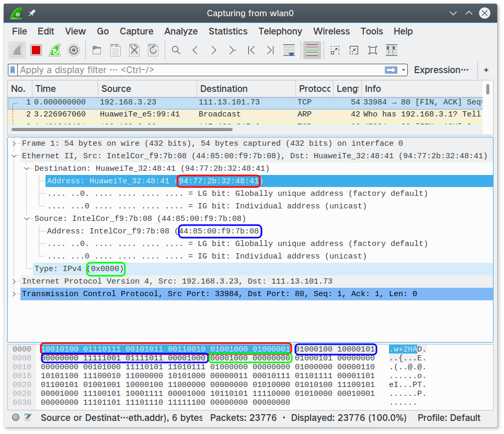
Task: Go to the first packet
Action: coord(251,50)
